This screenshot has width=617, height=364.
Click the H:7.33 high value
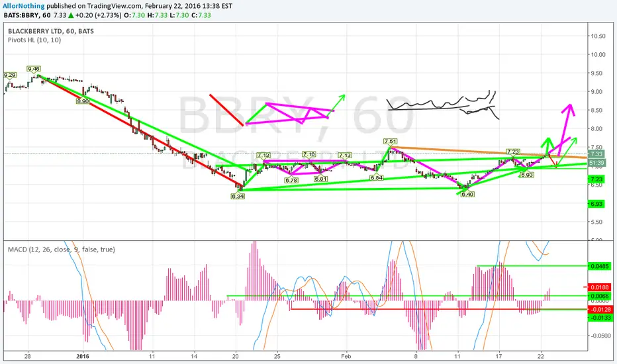(158, 15)
